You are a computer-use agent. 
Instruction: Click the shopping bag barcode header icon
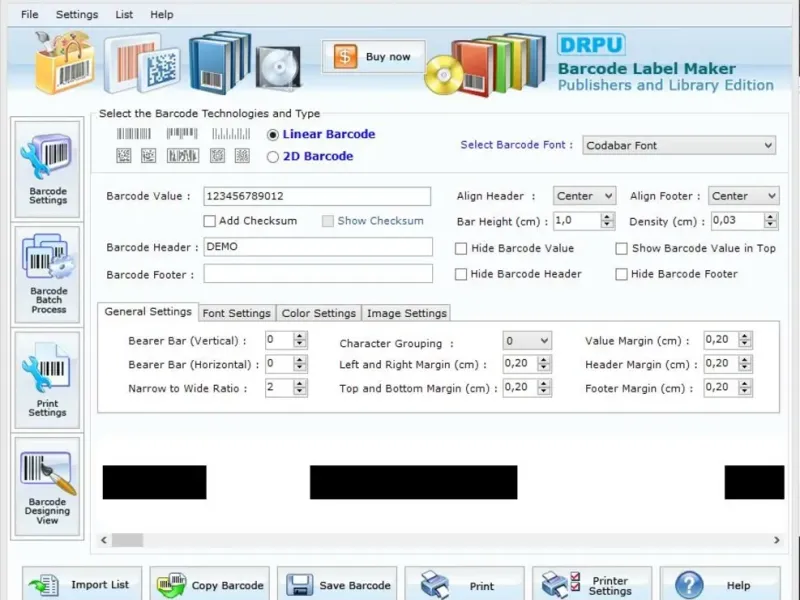coord(64,62)
